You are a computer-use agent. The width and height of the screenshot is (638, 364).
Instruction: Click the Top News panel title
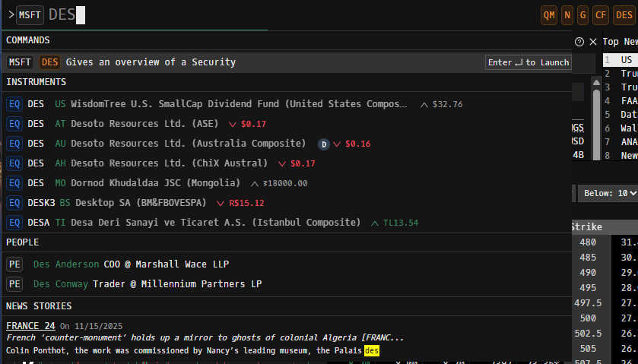pos(620,42)
